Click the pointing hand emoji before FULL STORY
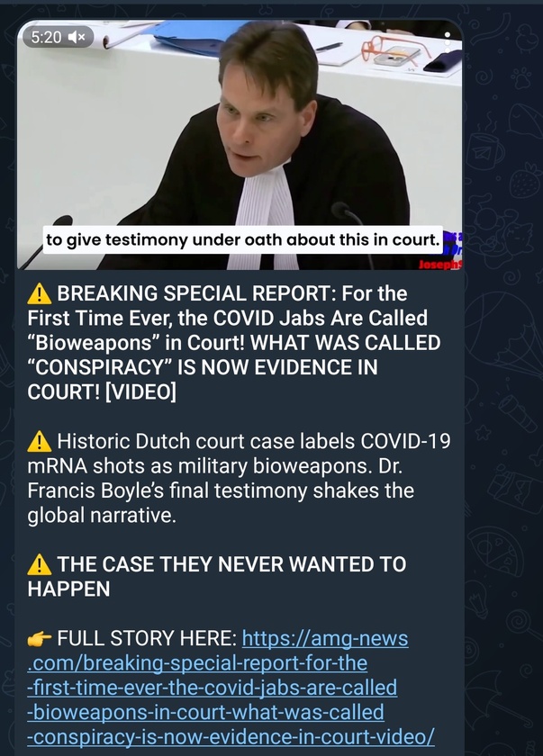Image resolution: width=543 pixels, height=756 pixels. pyautogui.click(x=39, y=639)
